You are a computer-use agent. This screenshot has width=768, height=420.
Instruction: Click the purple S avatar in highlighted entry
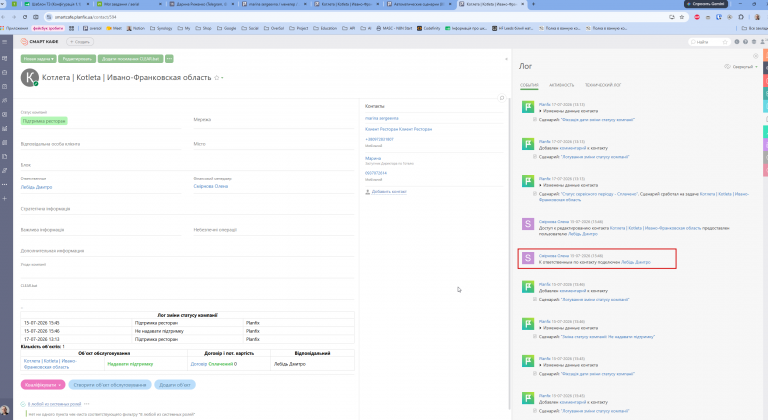tap(528, 258)
